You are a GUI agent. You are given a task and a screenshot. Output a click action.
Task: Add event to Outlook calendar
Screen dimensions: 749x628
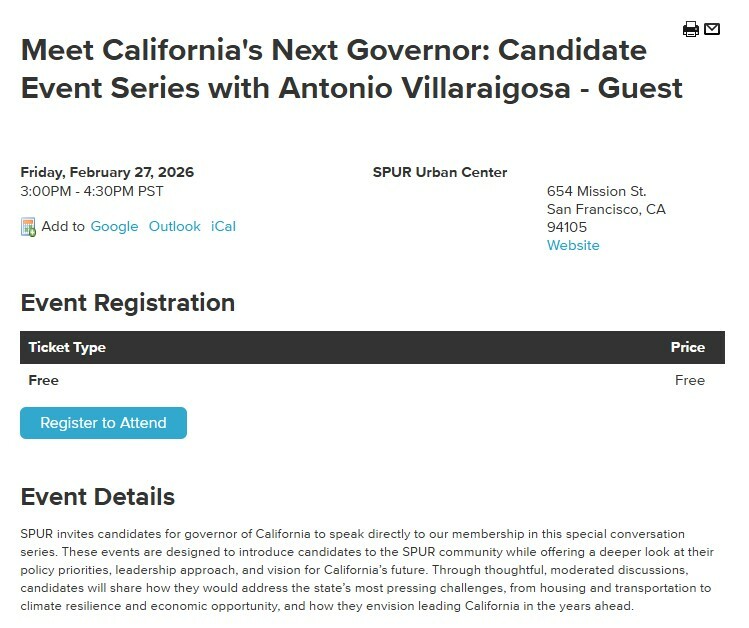(x=175, y=226)
